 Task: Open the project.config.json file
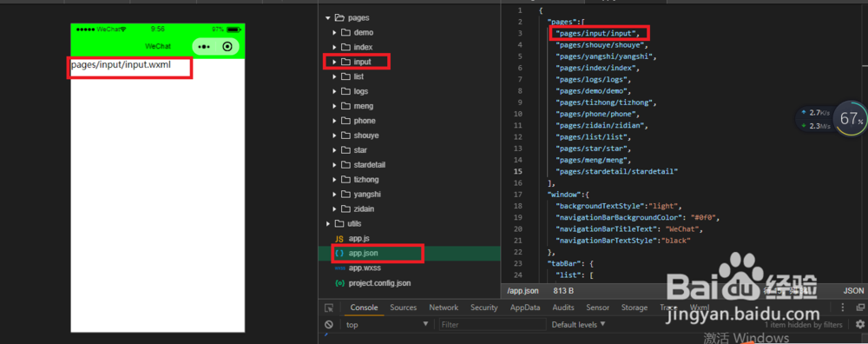point(379,283)
